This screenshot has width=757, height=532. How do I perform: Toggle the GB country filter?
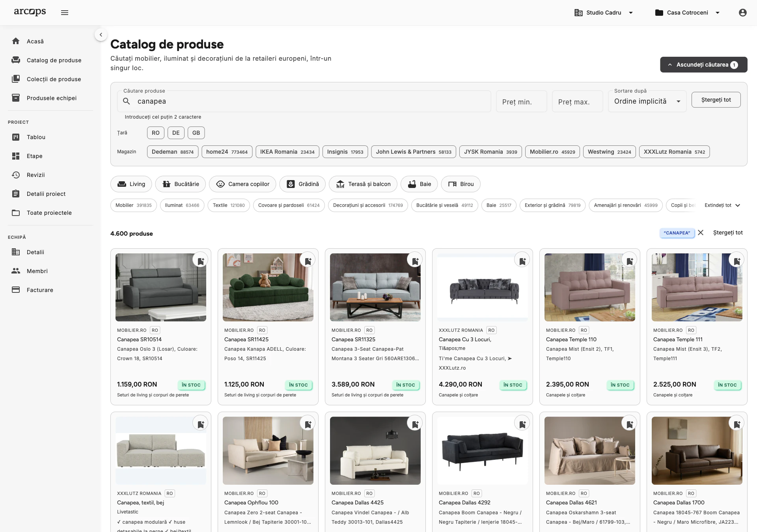[196, 133]
